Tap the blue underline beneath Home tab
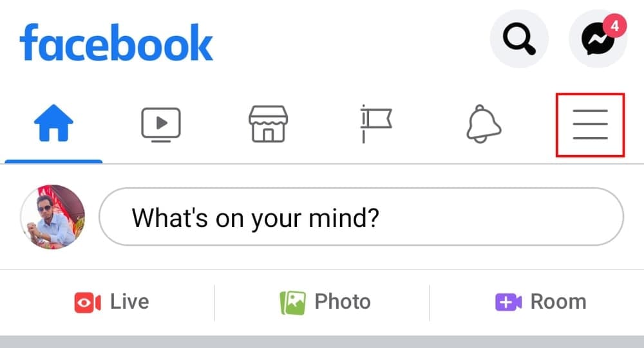The height and width of the screenshot is (348, 644). click(x=53, y=161)
